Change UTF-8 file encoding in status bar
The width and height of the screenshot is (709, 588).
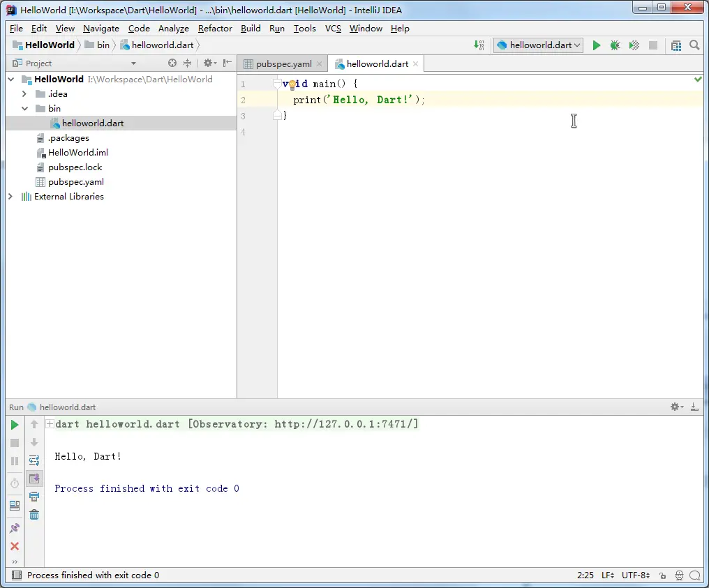tap(636, 575)
